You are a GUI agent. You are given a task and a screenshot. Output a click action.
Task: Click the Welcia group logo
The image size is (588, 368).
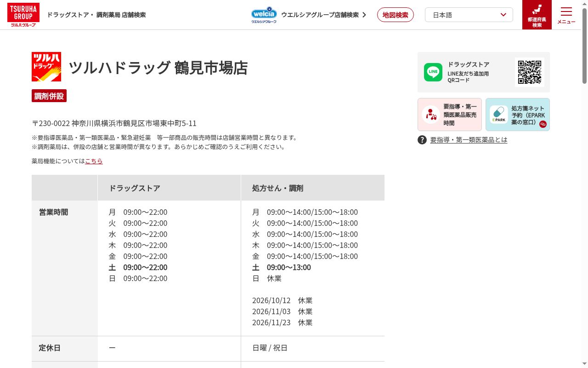coord(264,15)
